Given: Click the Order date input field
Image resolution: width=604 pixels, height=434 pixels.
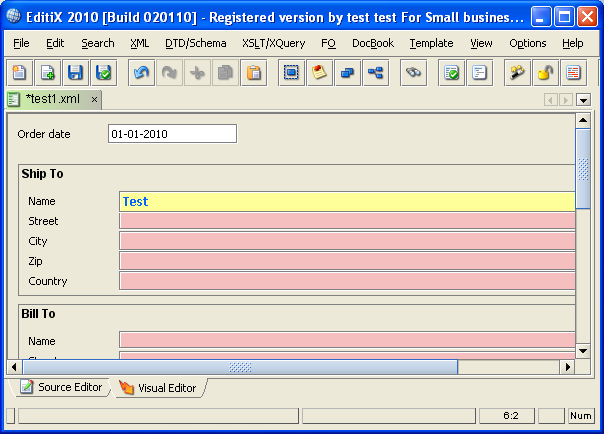Looking at the screenshot, I should click(172, 134).
